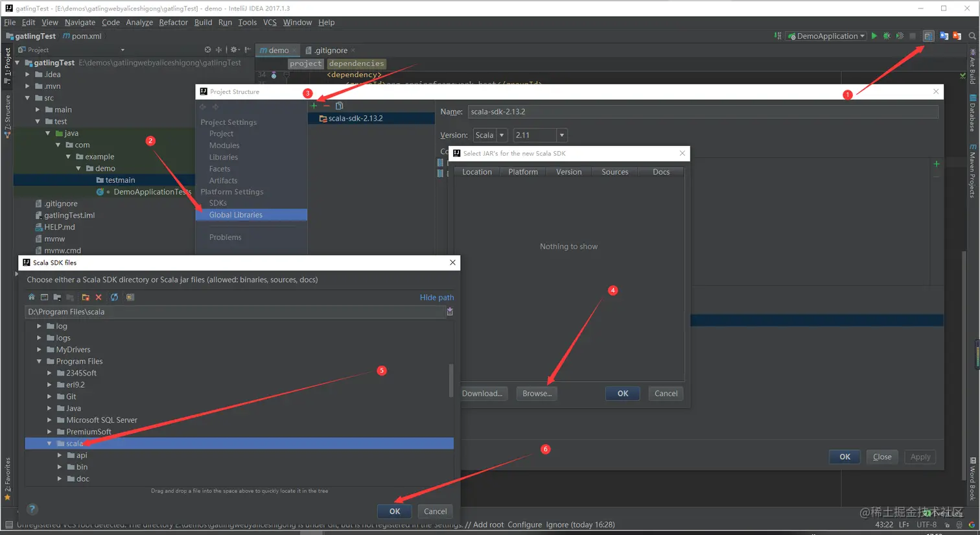The width and height of the screenshot is (980, 535).
Task: Click the library Name field scala-sdk-2.13.2
Action: click(x=703, y=112)
